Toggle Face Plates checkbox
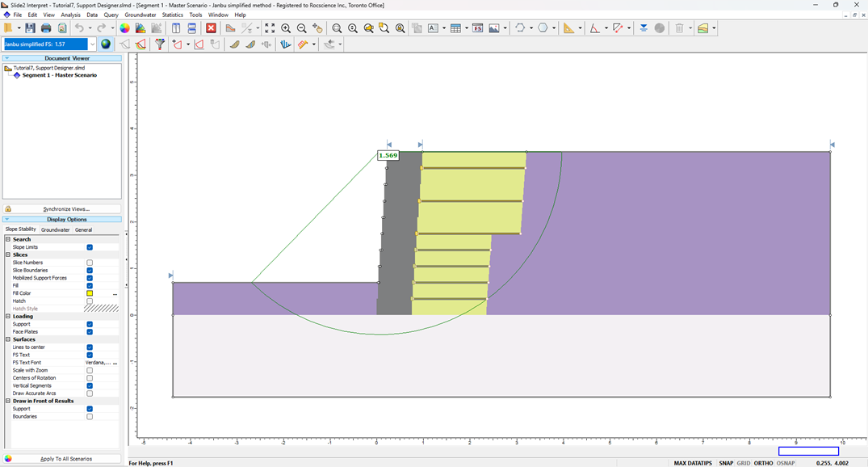This screenshot has height=467, width=868. [90, 332]
